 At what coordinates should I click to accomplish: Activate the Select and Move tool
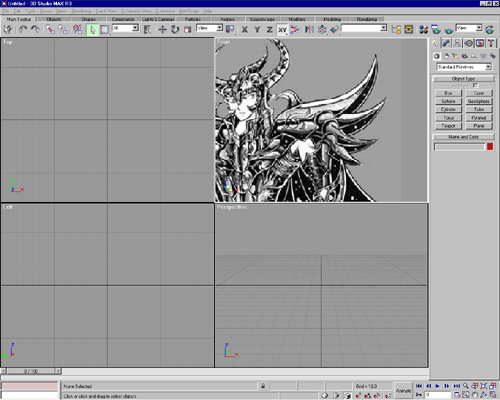[162, 30]
